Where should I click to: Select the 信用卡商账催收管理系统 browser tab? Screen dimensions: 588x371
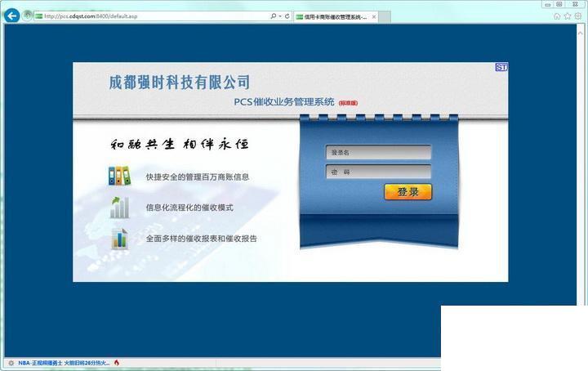[x=336, y=17]
